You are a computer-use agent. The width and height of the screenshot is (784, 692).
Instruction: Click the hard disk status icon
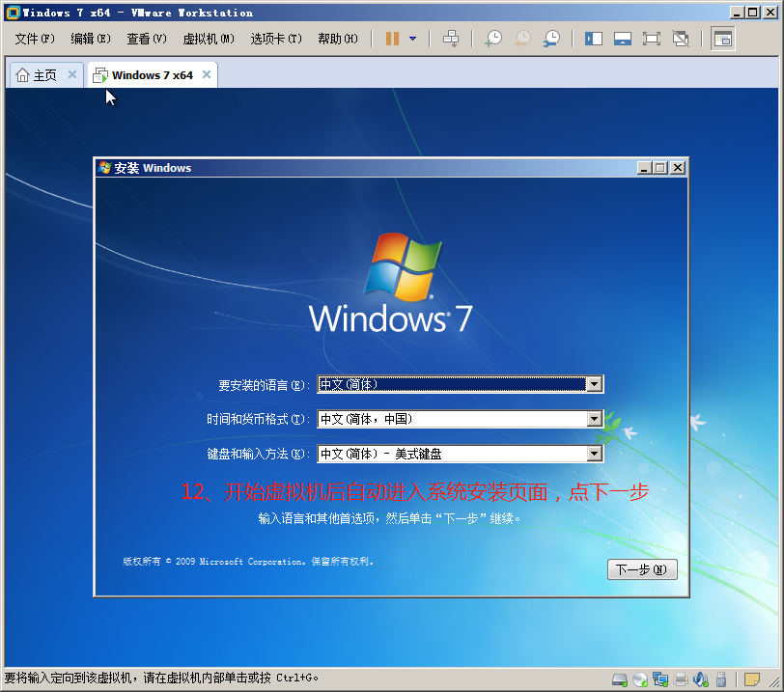tap(620, 679)
